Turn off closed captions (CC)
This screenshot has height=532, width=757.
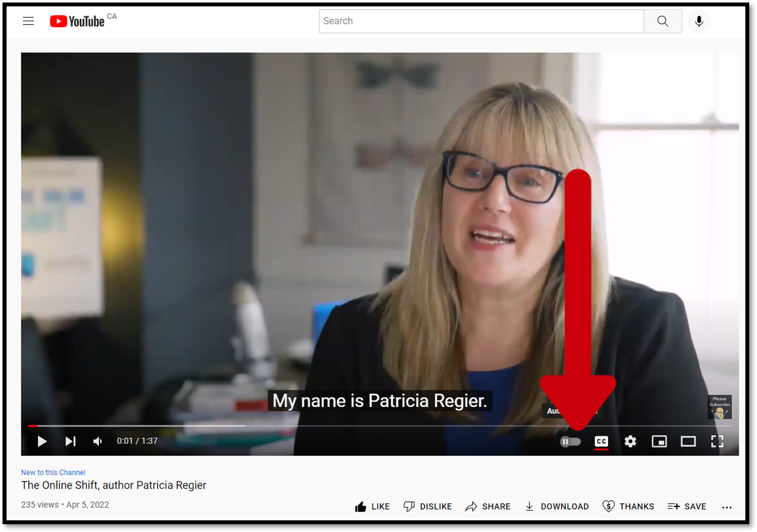coord(601,441)
